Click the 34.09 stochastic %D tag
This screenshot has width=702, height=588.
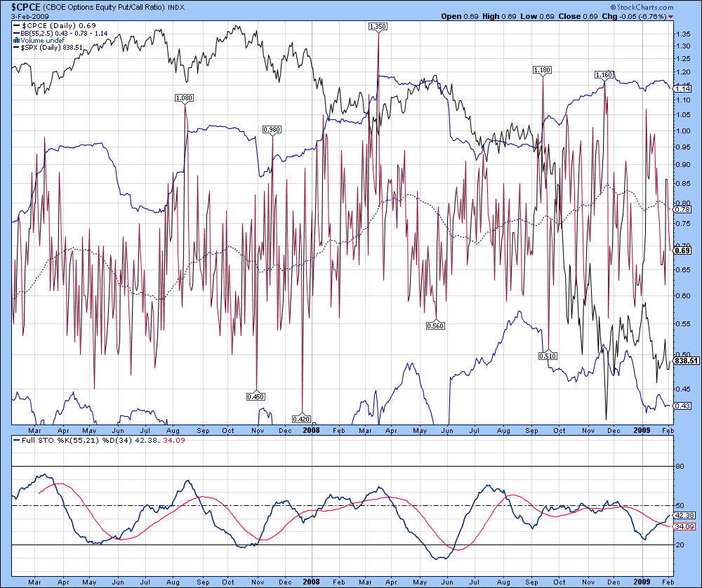[x=684, y=527]
